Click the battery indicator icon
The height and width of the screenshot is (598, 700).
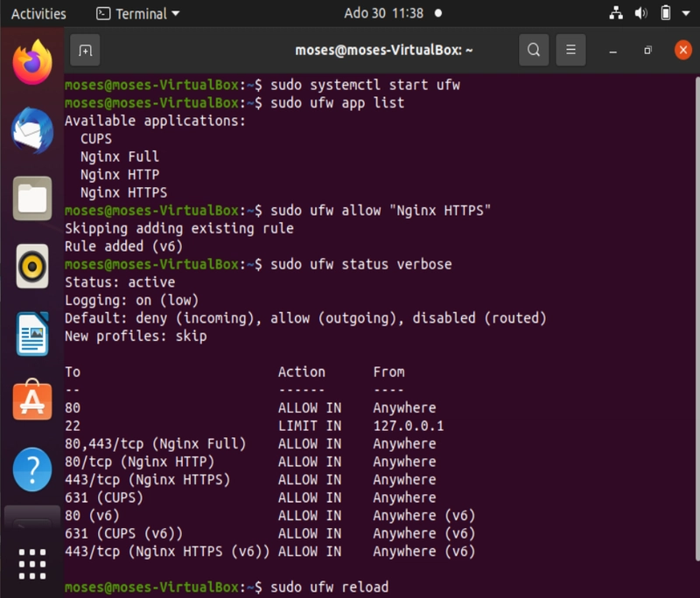[x=665, y=13]
